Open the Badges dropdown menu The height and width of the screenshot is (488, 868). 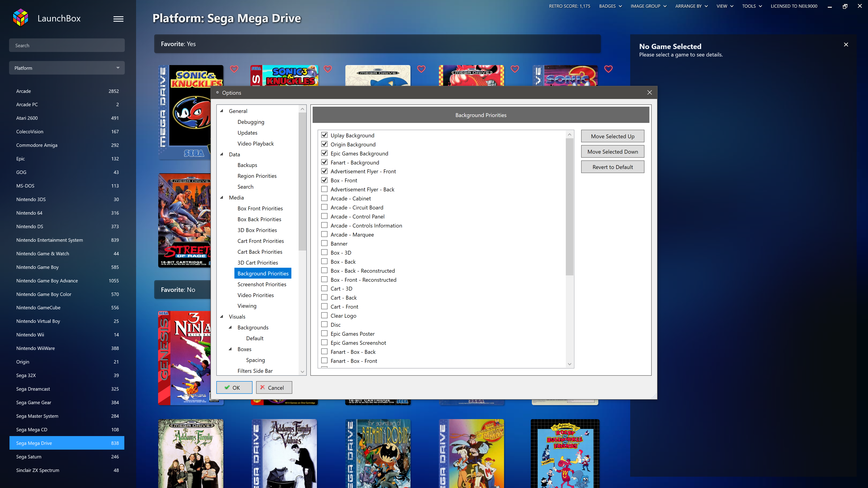pyautogui.click(x=610, y=6)
